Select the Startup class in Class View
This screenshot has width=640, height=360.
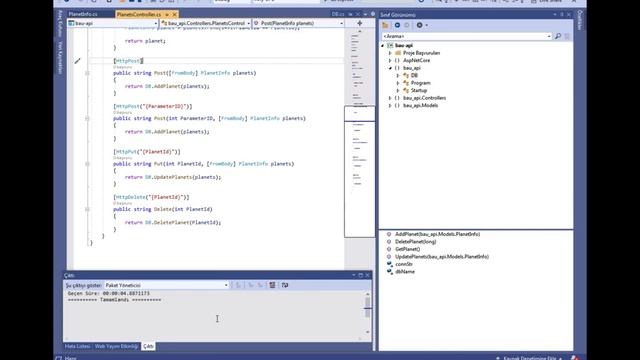pyautogui.click(x=419, y=91)
